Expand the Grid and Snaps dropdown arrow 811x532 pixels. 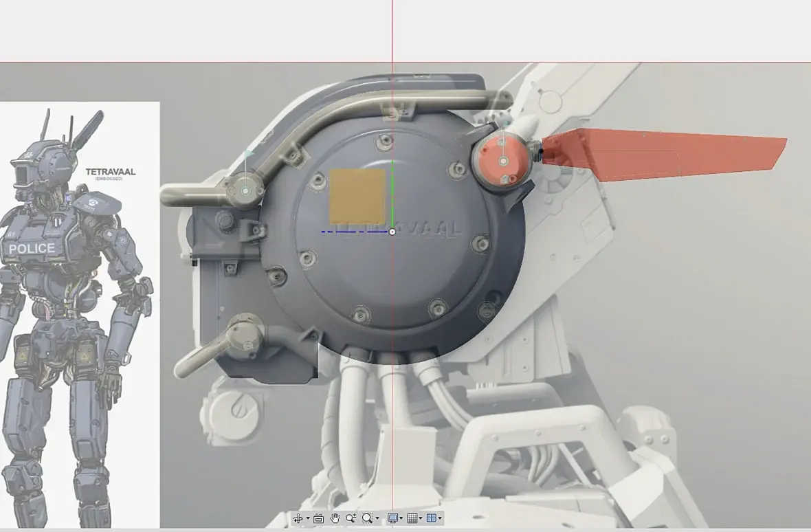(x=420, y=518)
